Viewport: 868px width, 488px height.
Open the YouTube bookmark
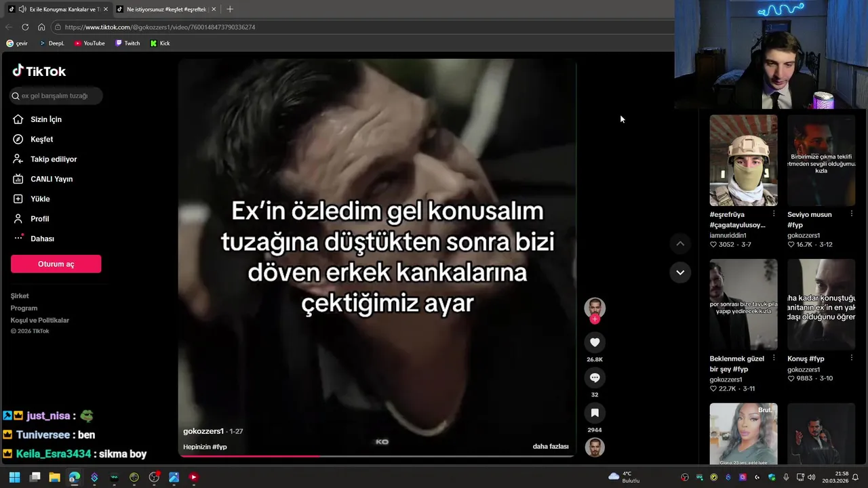90,43
